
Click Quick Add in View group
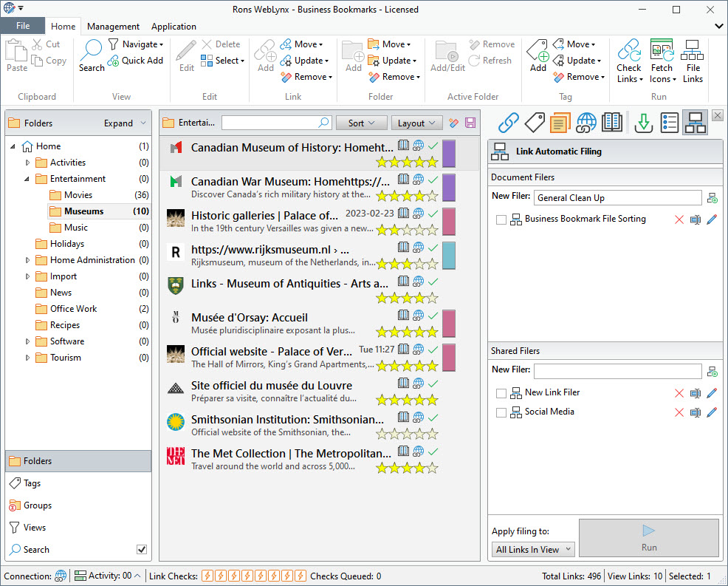136,61
